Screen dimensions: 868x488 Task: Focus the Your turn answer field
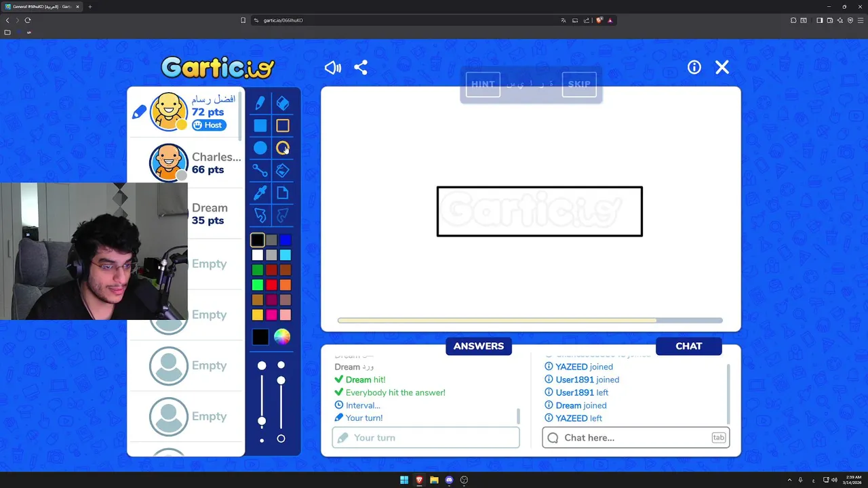click(x=426, y=438)
